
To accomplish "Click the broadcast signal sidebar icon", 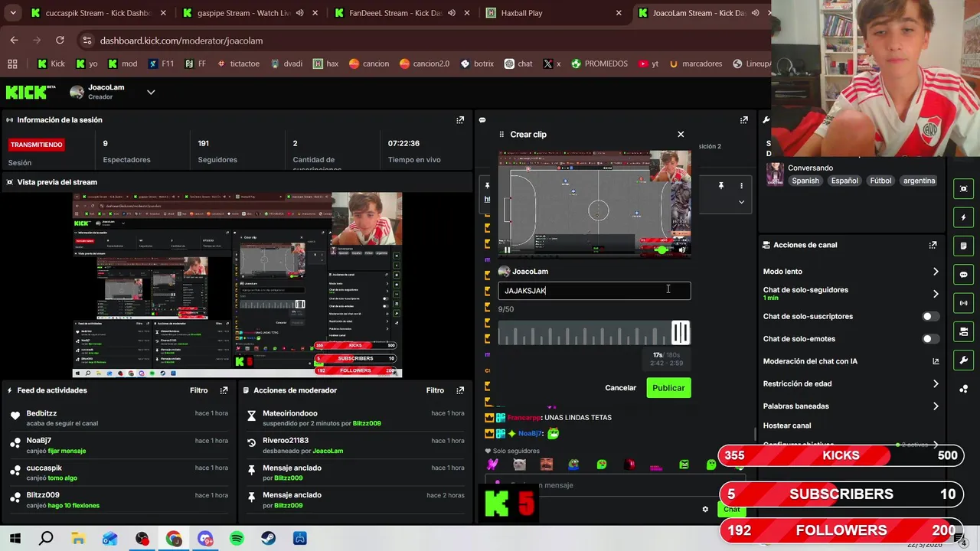I will (x=963, y=303).
